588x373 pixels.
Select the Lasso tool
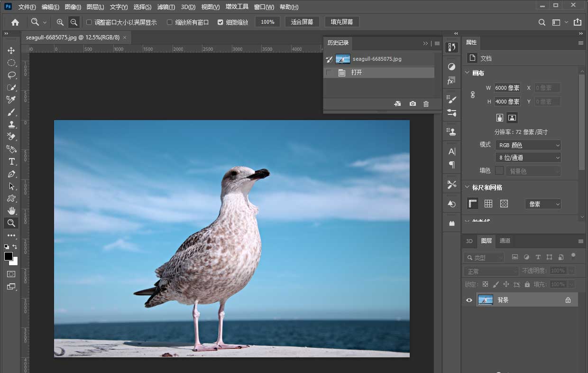(11, 75)
